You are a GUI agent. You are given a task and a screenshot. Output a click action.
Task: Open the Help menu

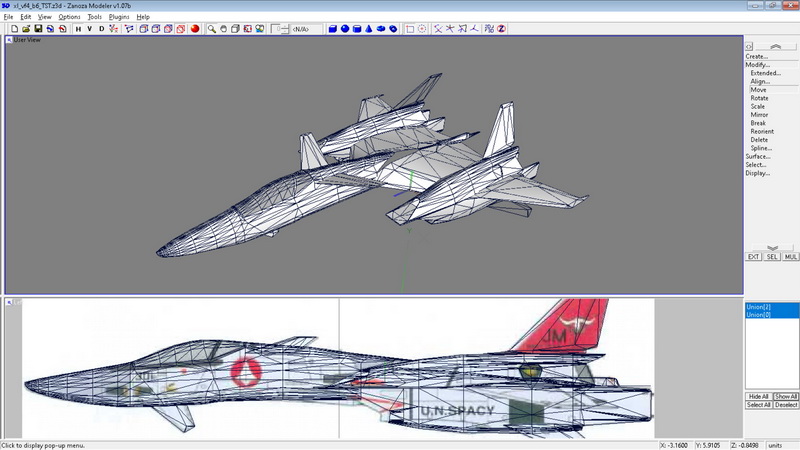coord(143,17)
